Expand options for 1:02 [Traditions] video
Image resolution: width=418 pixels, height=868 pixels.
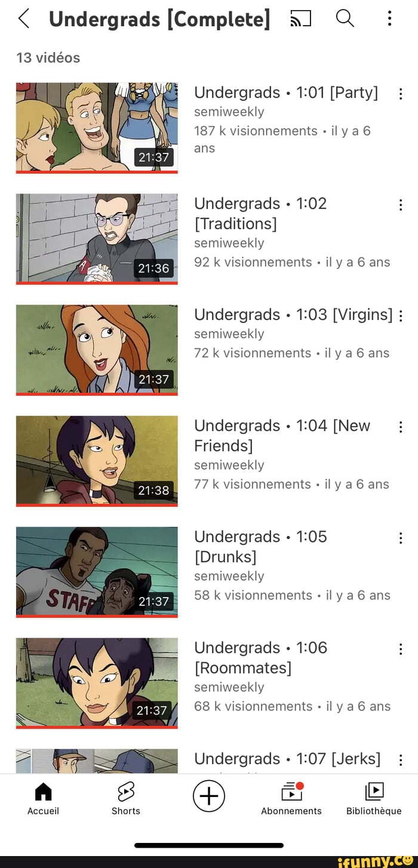[x=401, y=205]
